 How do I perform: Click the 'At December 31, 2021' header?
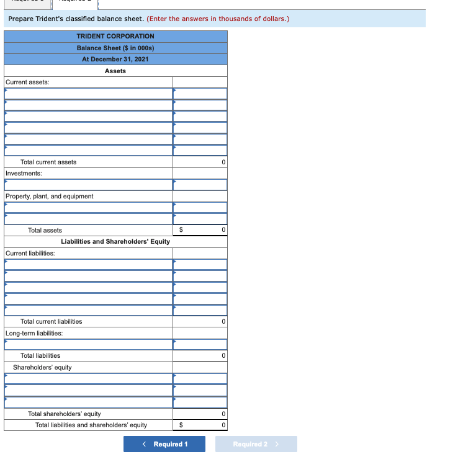115,59
